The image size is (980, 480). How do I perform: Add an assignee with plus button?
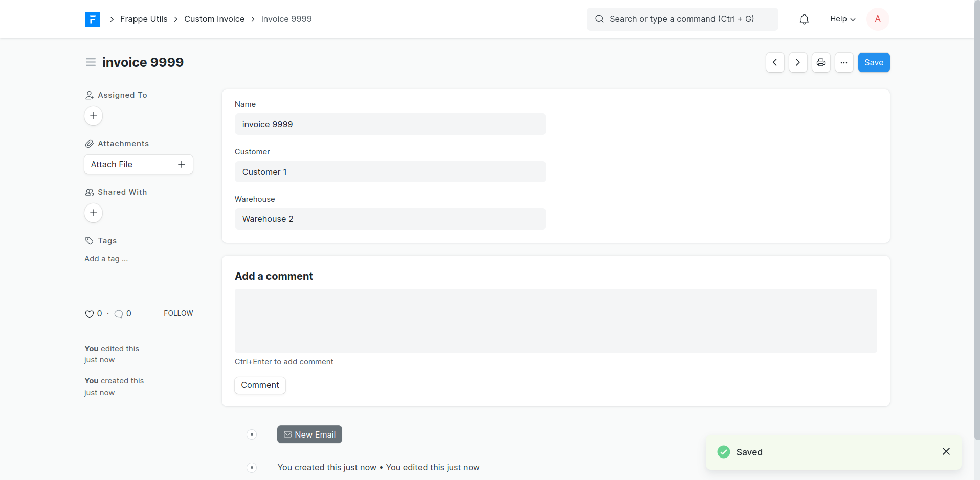[94, 116]
